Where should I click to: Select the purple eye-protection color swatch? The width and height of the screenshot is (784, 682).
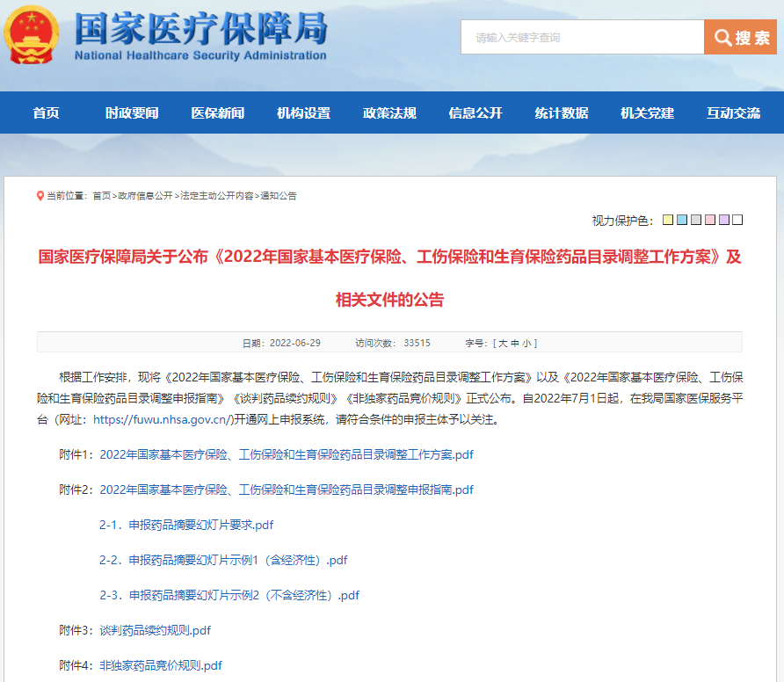point(723,220)
